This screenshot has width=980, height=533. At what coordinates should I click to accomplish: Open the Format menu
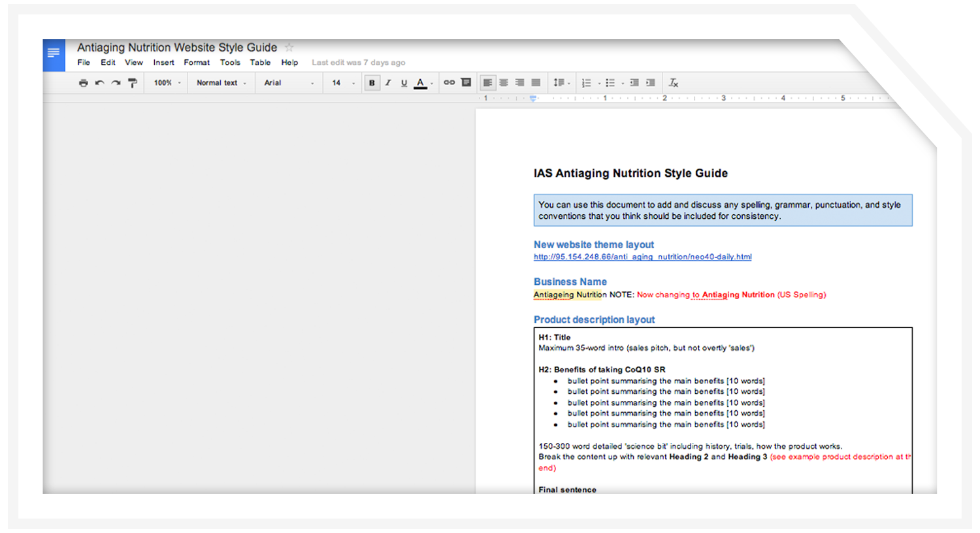click(x=197, y=63)
